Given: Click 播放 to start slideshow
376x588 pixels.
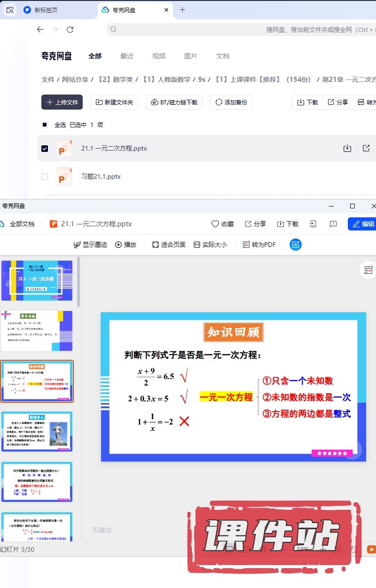Looking at the screenshot, I should click(x=125, y=245).
